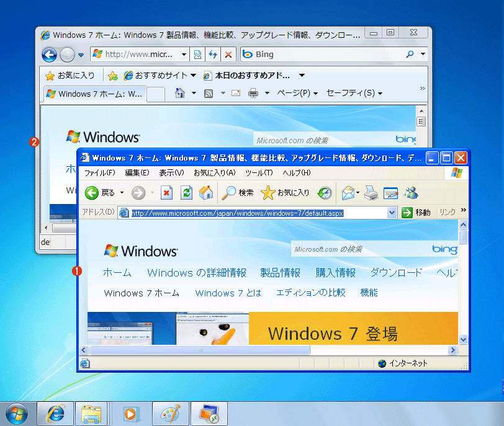Click Home icon in IE8 command bar
This screenshot has height=426, width=504.
click(179, 93)
